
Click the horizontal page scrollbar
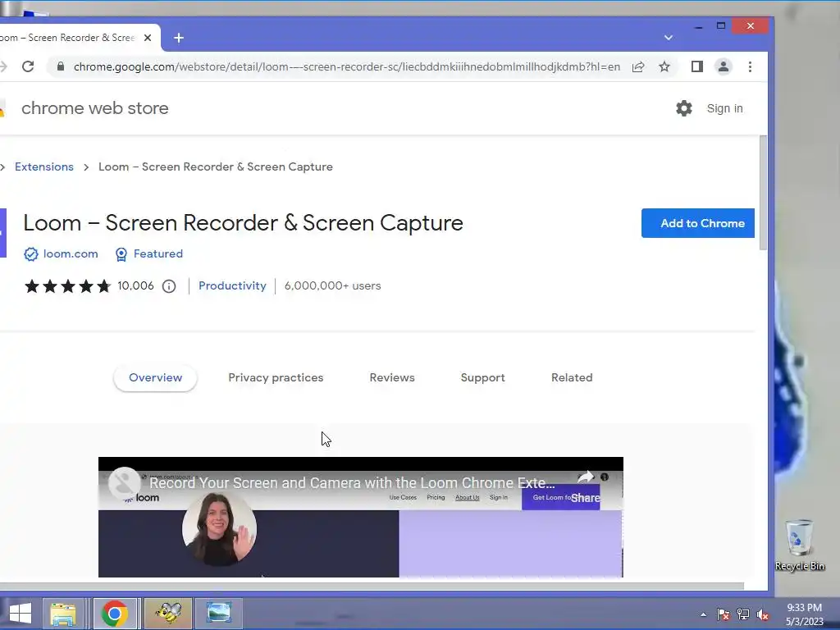[x=370, y=586]
